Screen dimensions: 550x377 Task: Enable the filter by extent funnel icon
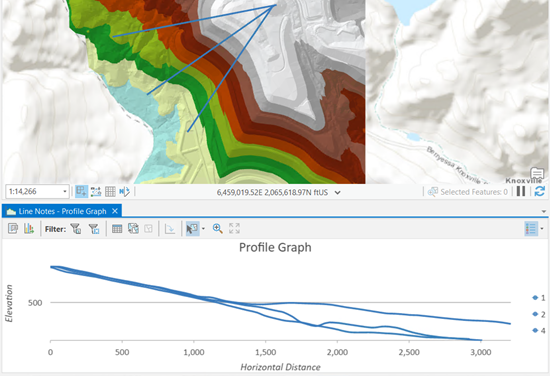click(x=94, y=229)
